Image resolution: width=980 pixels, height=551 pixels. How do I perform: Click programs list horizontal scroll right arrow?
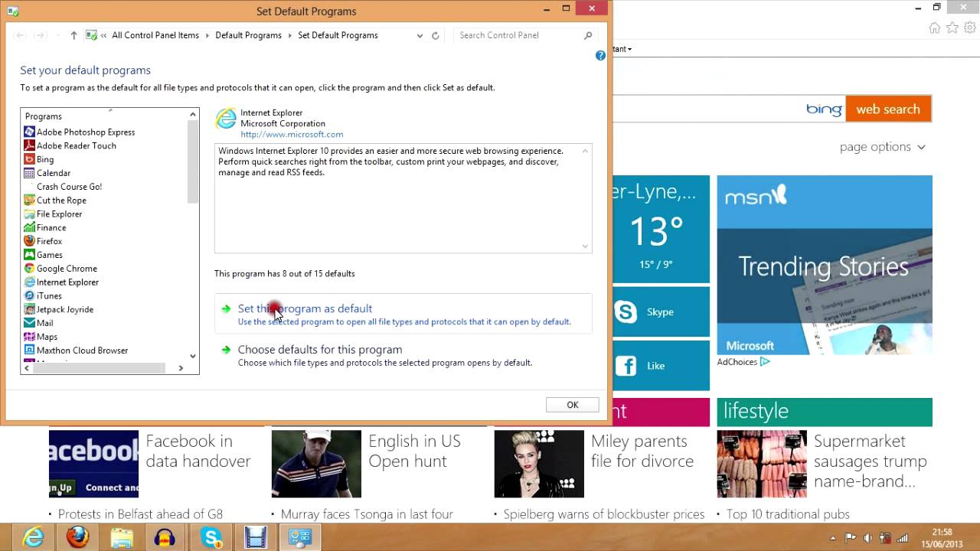181,368
